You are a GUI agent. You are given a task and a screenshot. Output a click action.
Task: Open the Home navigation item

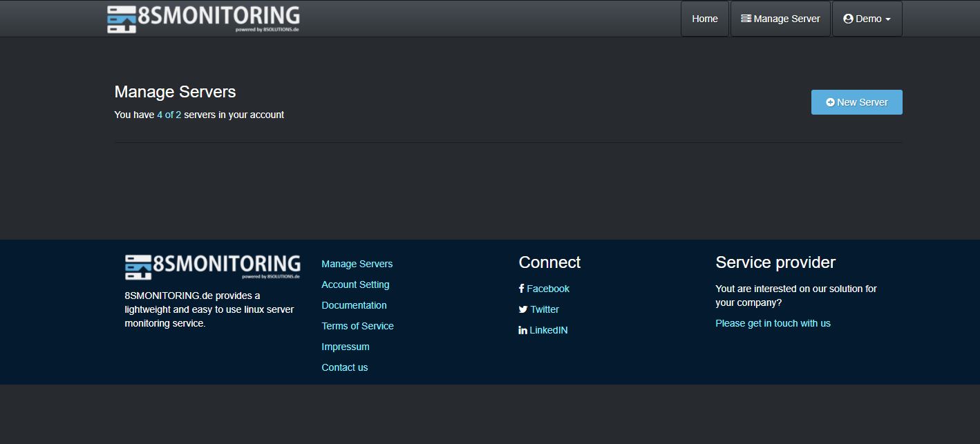tap(704, 19)
